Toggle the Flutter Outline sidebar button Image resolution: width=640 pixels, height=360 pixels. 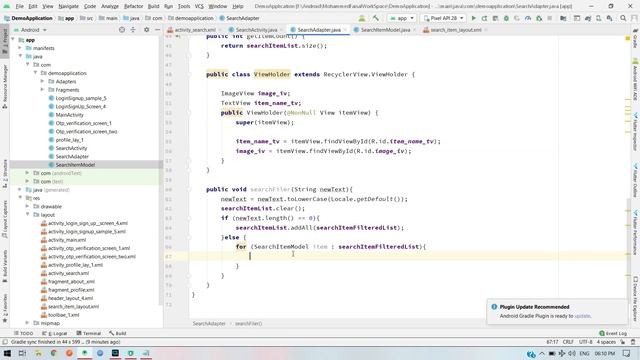pos(636,180)
